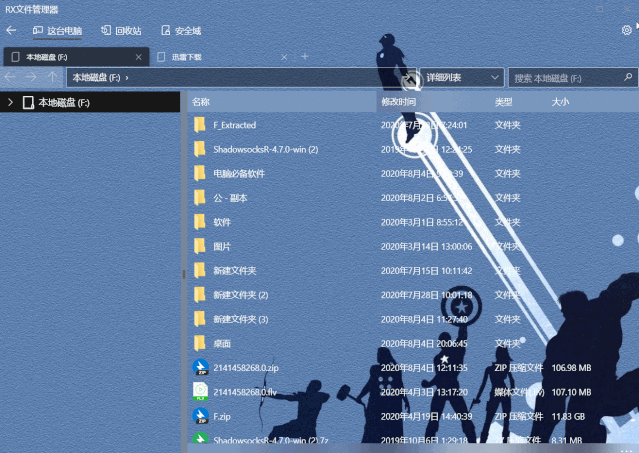Go up to parent folder
The width and height of the screenshot is (639, 453).
(52, 77)
